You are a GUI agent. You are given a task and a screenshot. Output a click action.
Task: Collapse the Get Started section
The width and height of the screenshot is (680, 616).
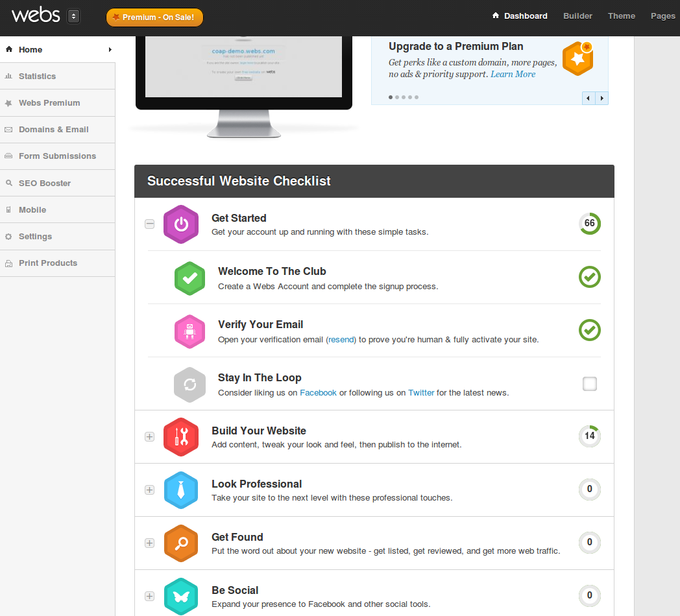(x=150, y=224)
